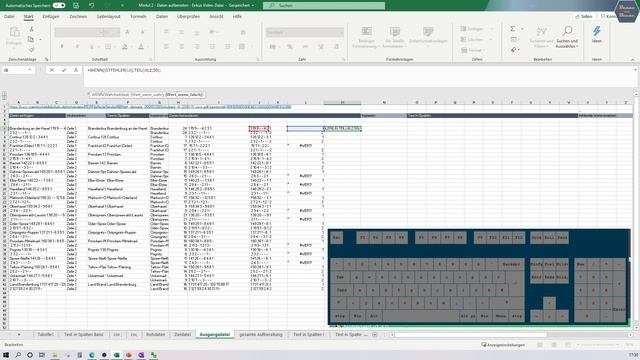Open the name box dropdown
This screenshot has width=640, height=360.
pos(29,70)
